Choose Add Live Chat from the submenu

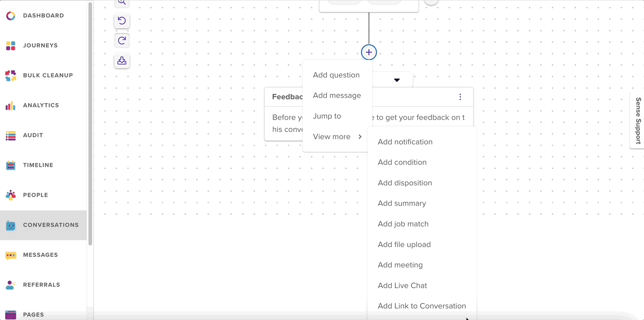pyautogui.click(x=402, y=285)
